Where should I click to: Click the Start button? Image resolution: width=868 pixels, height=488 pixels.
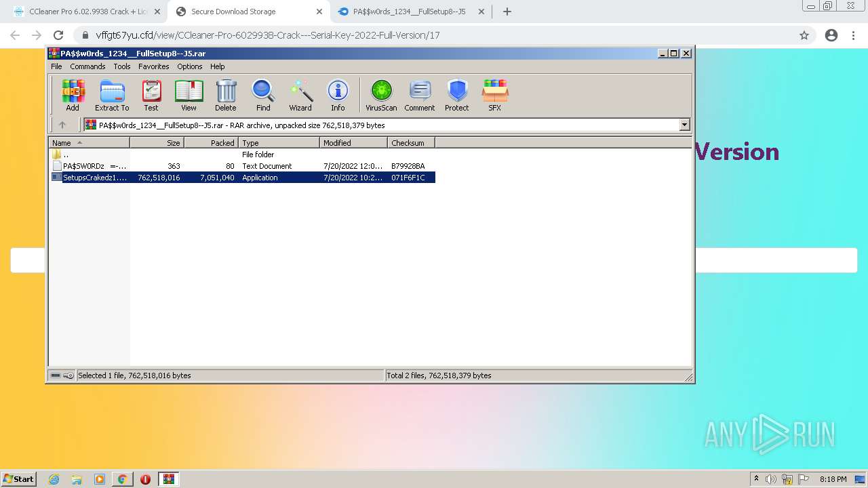(18, 479)
